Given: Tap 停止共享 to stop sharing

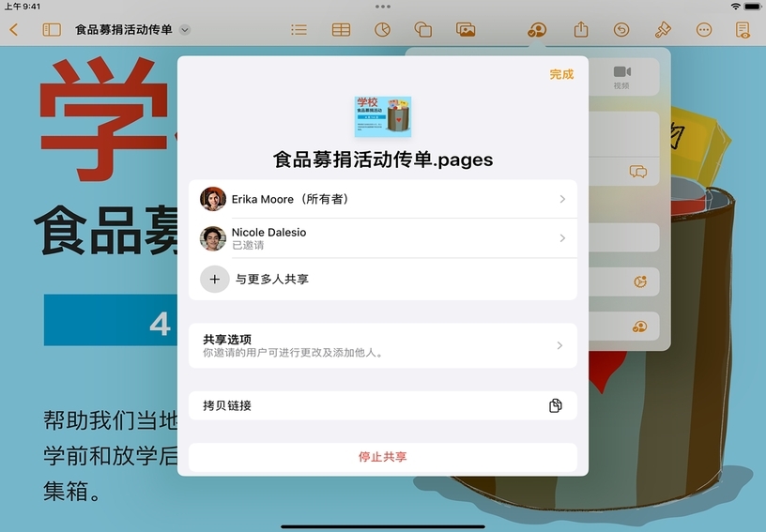Looking at the screenshot, I should 383,457.
